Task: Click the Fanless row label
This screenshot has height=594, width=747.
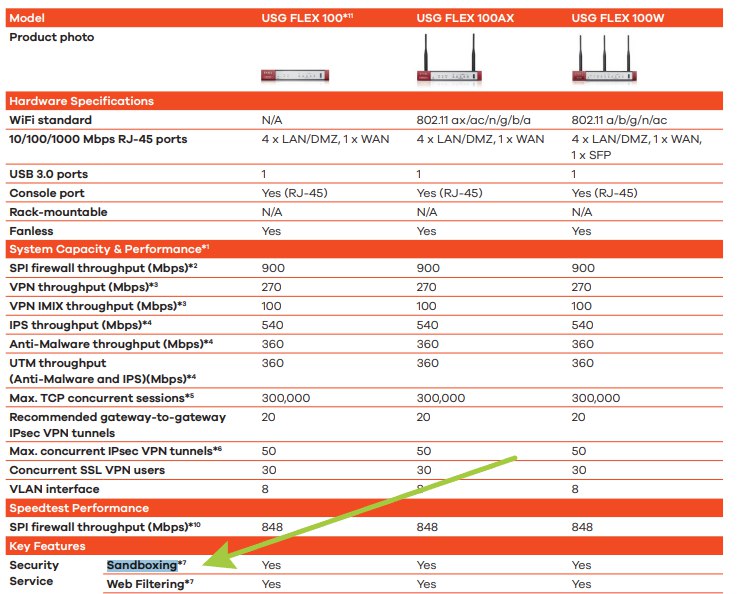Action: [x=31, y=231]
